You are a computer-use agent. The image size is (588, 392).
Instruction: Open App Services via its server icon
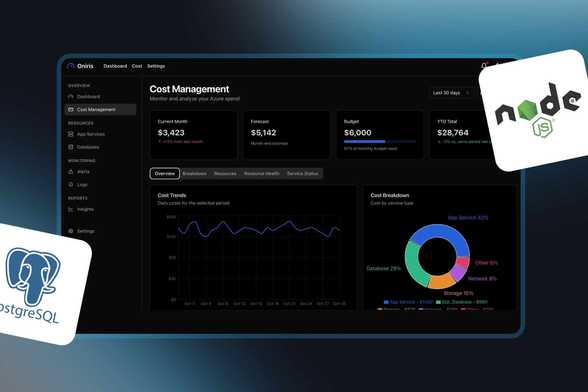[x=71, y=134]
